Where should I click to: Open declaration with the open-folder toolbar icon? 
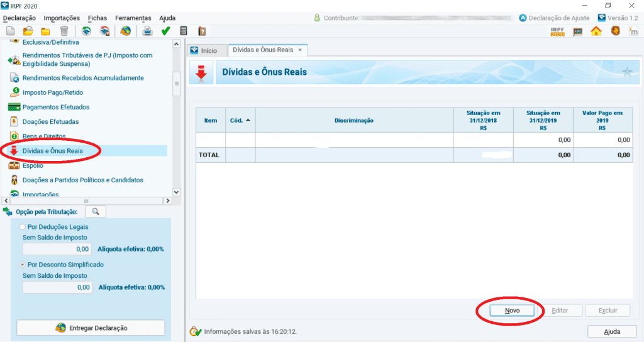[x=28, y=31]
